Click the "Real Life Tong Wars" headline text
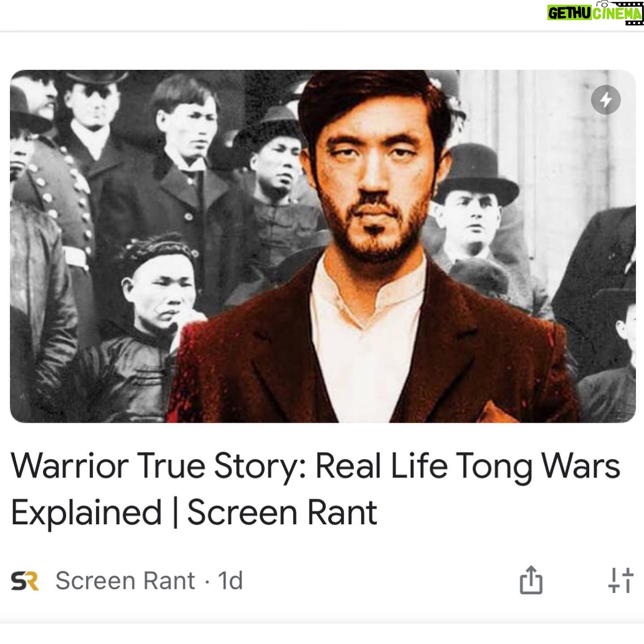The image size is (644, 644). (x=468, y=466)
